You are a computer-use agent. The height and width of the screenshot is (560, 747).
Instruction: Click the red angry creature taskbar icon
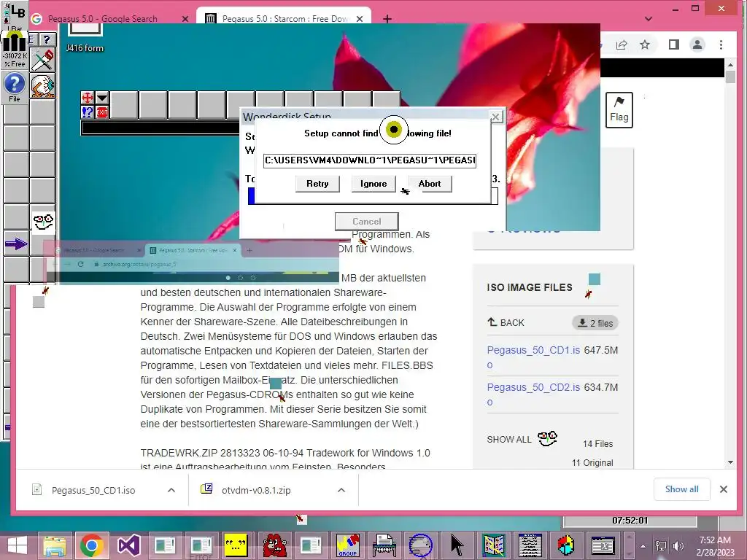point(275,545)
